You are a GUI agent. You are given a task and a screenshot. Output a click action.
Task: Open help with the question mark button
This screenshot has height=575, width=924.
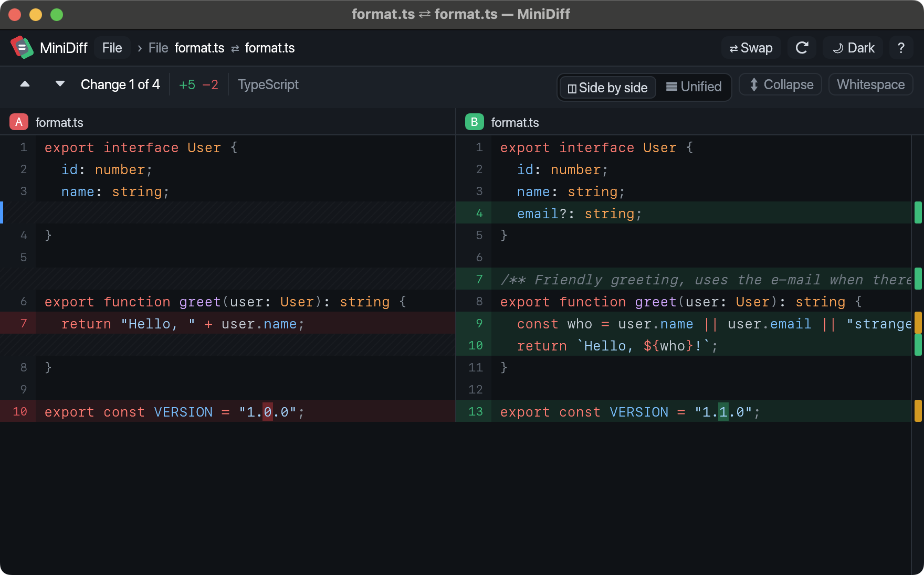(901, 48)
